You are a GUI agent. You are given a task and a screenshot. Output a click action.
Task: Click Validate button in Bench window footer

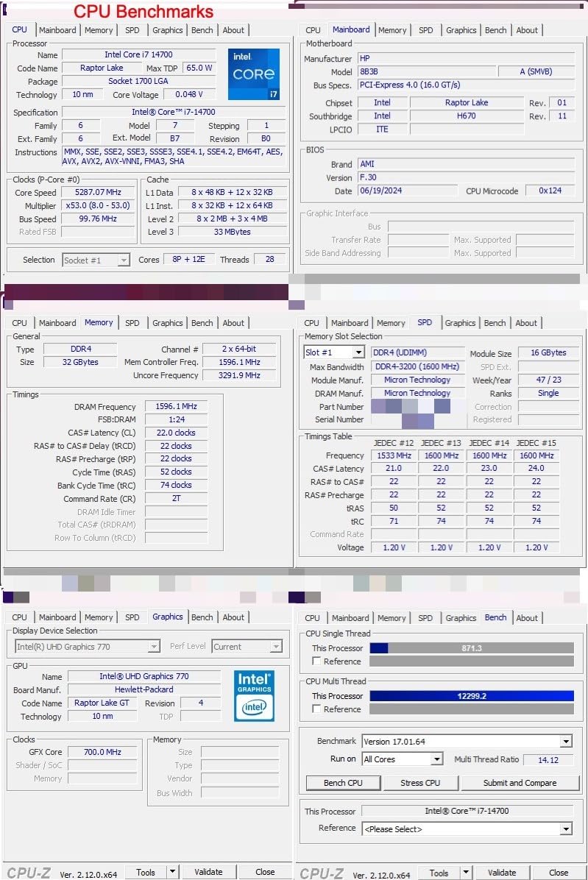[x=502, y=873]
